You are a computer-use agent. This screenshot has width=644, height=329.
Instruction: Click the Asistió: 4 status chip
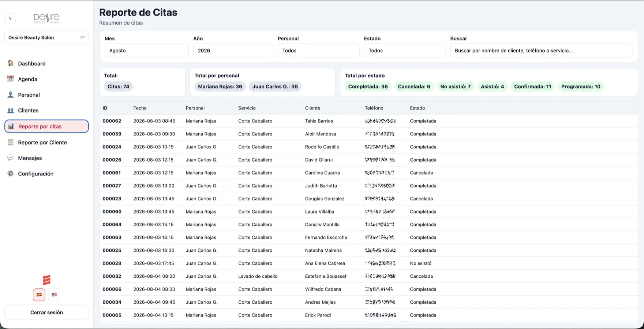[493, 86]
